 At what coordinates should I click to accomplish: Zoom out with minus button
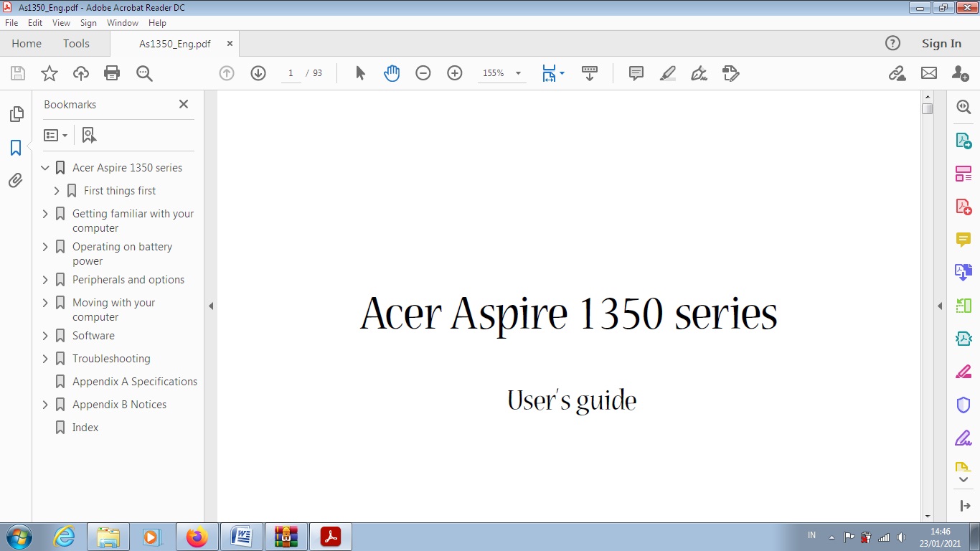tap(423, 73)
